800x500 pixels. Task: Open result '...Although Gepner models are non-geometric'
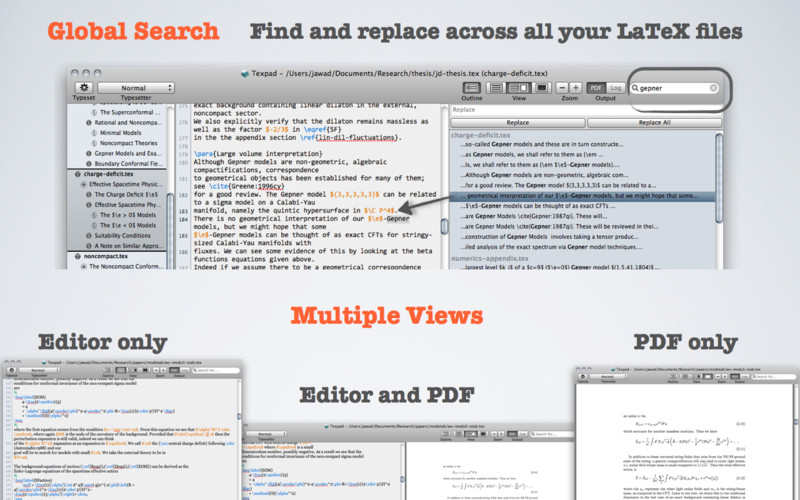click(x=544, y=174)
